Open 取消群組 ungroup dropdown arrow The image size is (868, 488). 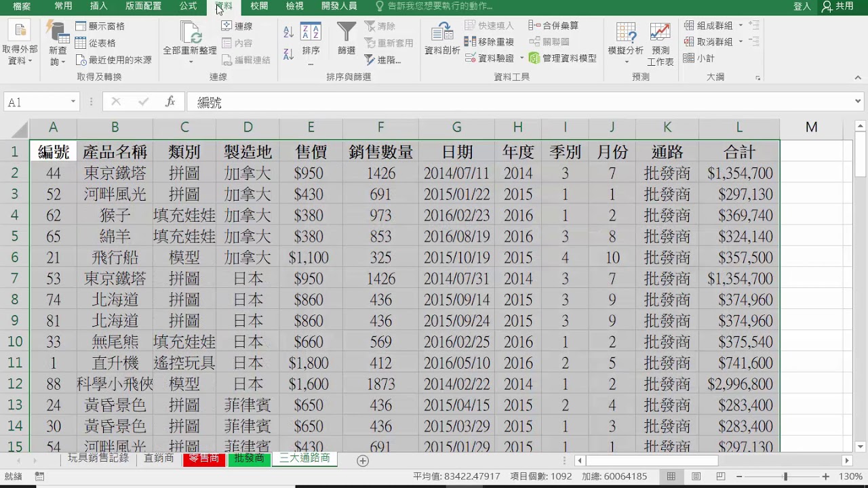point(741,41)
